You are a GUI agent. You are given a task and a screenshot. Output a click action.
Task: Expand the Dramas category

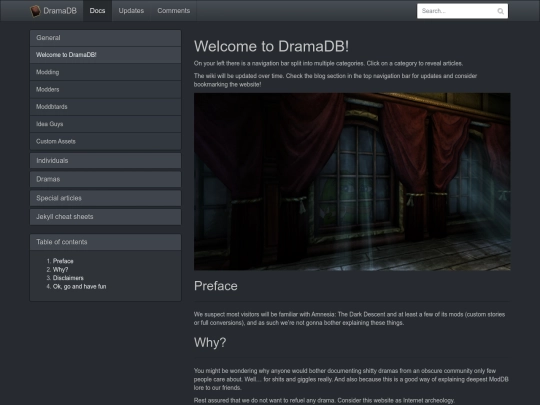(x=105, y=179)
